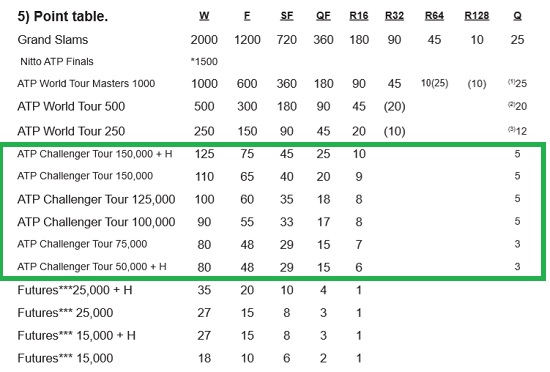Select ATP Challenger Tour 150,000 + H row
550x372 pixels.
click(272, 154)
